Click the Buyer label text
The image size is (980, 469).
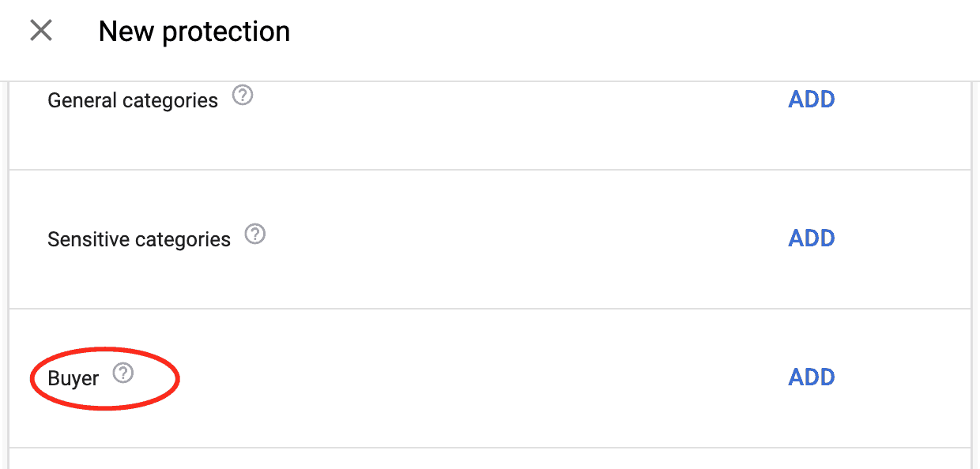(73, 379)
